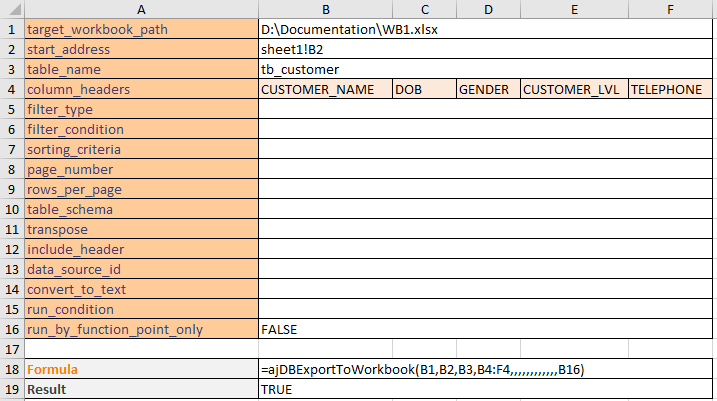The width and height of the screenshot is (717, 401).
Task: Select the ajDBExportToWorkbook formula cell
Action: [485, 369]
